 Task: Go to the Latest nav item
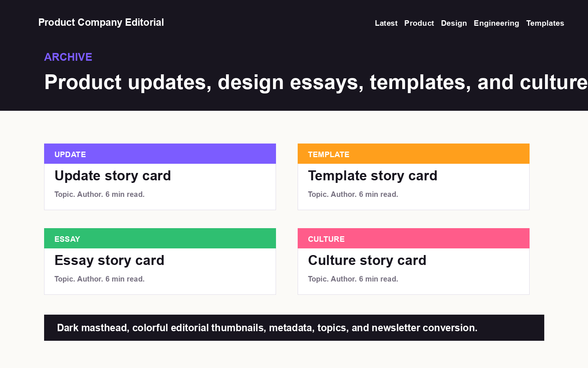point(386,23)
